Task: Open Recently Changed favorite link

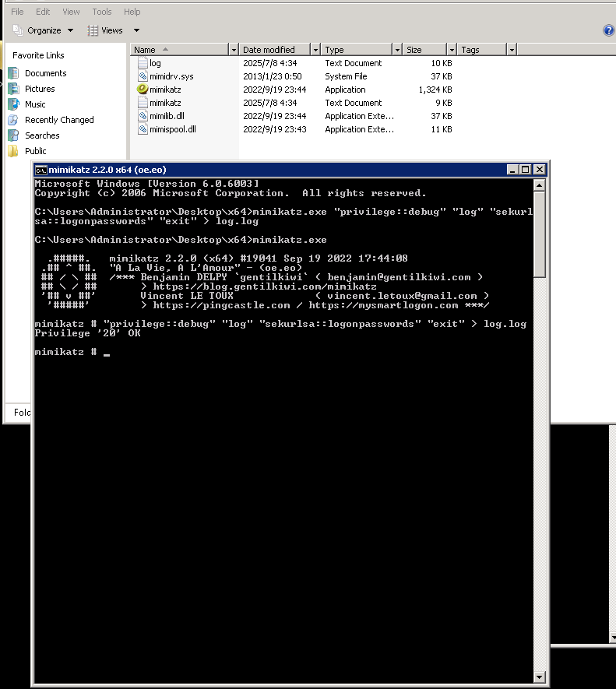Action: point(59,120)
